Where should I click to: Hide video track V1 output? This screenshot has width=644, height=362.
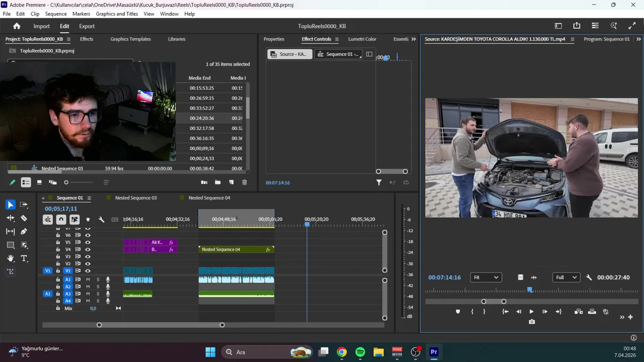pyautogui.click(x=88, y=271)
